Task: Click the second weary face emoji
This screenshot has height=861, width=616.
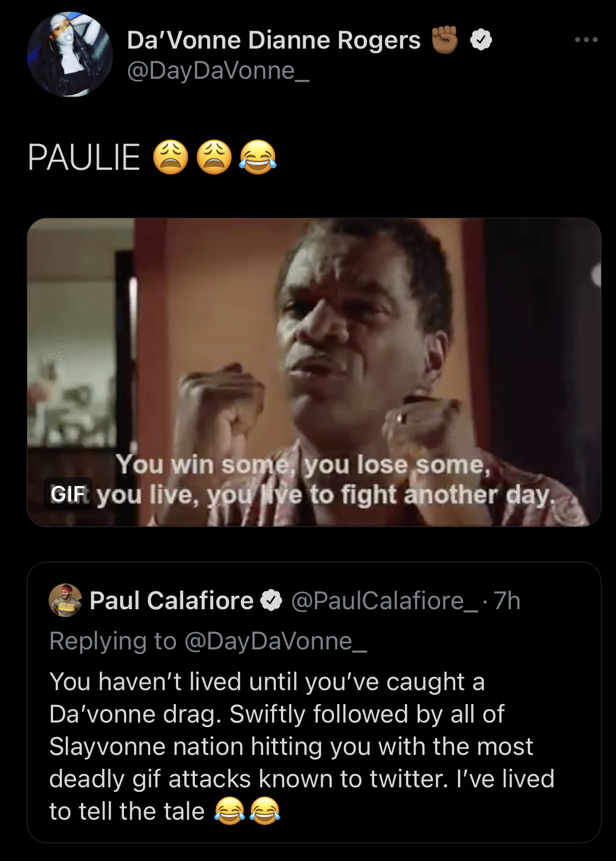Action: click(214, 157)
